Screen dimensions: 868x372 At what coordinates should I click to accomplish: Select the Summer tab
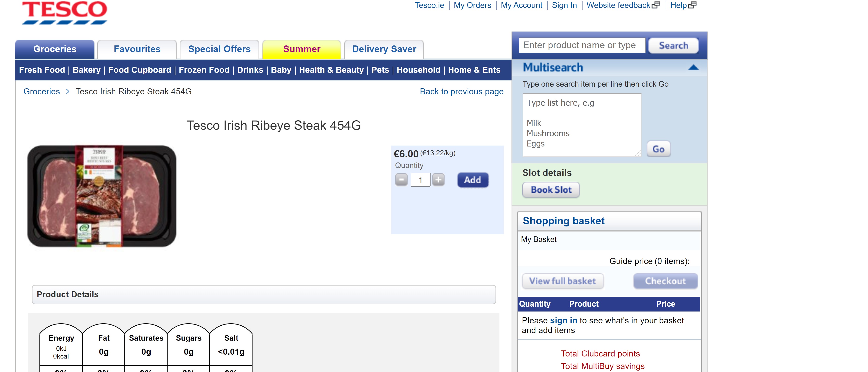pyautogui.click(x=301, y=49)
